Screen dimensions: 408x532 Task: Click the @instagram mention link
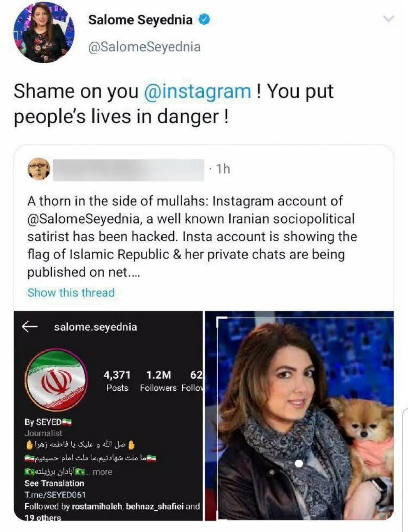[x=198, y=92]
